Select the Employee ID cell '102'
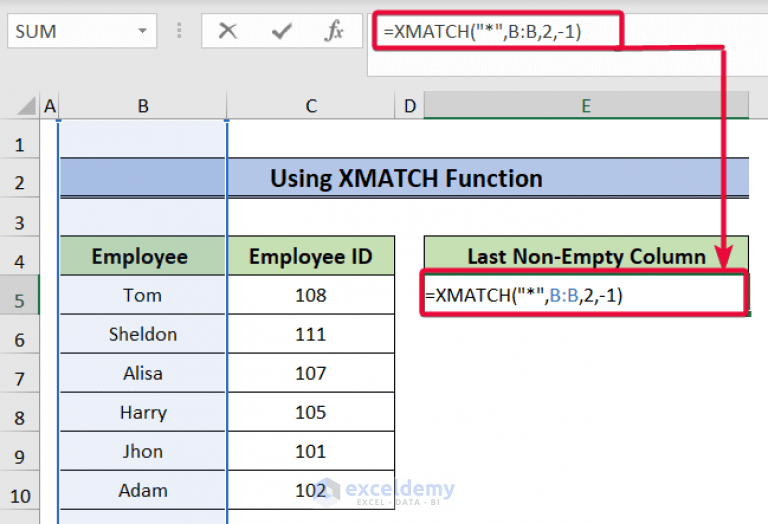 tap(311, 490)
